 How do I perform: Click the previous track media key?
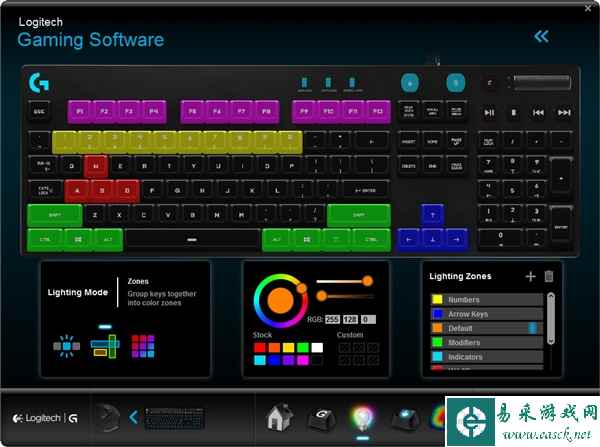click(538, 113)
